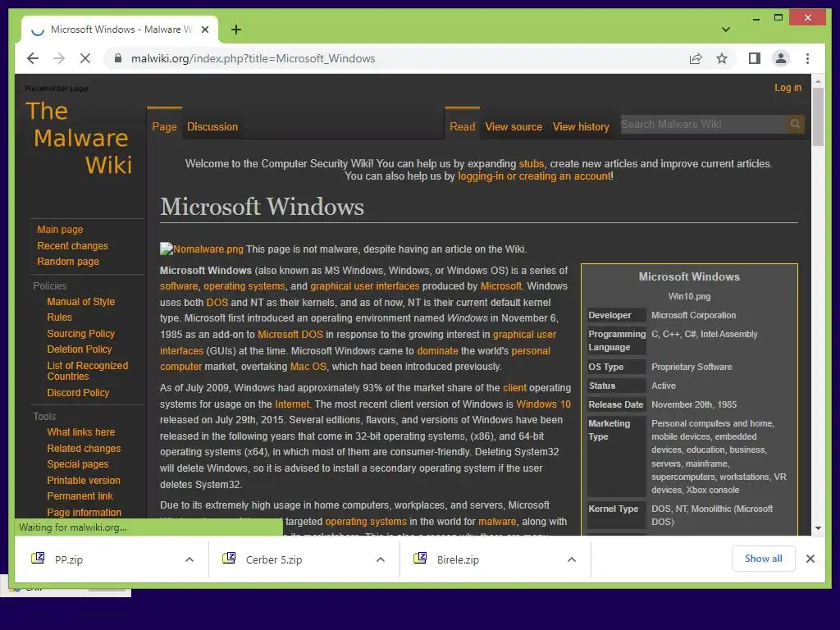
Task: Open the Chrome three-dot menu
Action: tap(807, 58)
